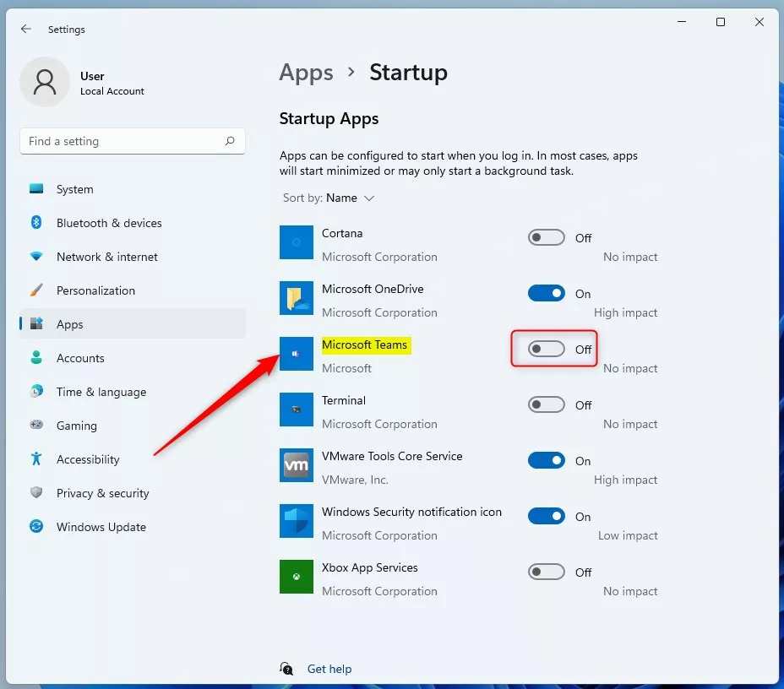The width and height of the screenshot is (784, 689).
Task: Click the Cortana app icon
Action: (297, 242)
